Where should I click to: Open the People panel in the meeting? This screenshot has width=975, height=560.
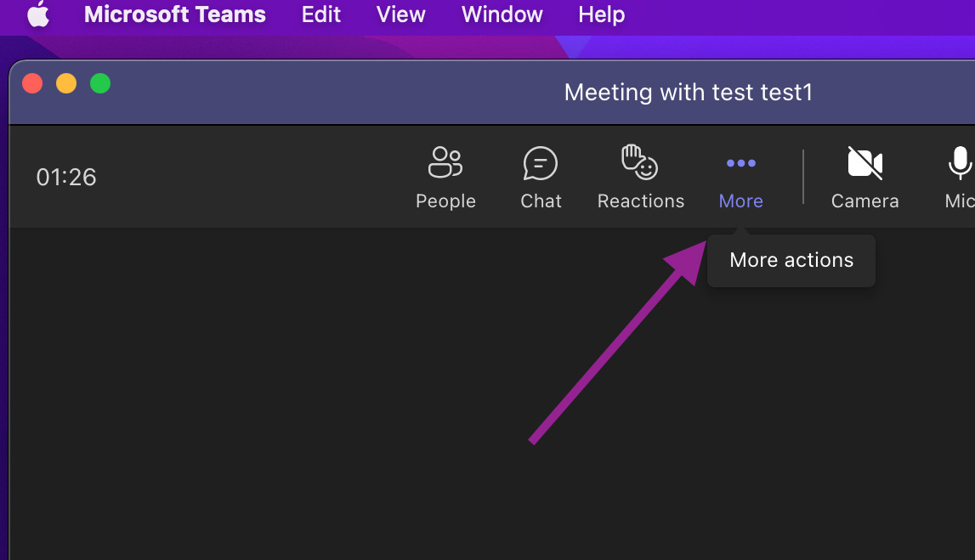tap(445, 178)
